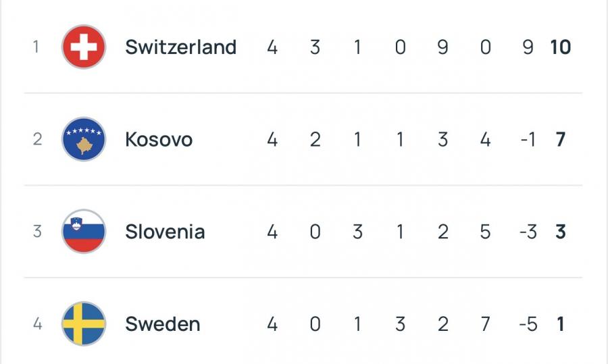The height and width of the screenshot is (364, 608).
Task: Click the Sweden flag icon
Action: [84, 324]
